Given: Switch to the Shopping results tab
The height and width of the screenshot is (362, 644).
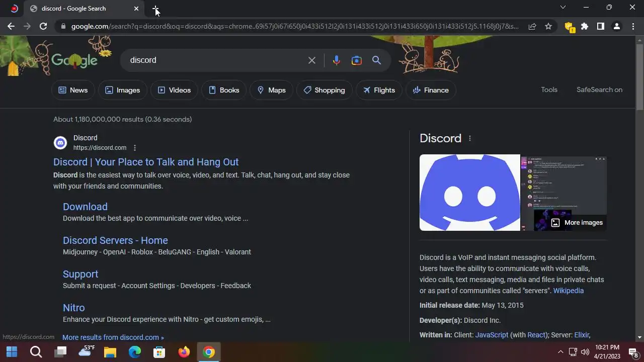Looking at the screenshot, I should (324, 90).
